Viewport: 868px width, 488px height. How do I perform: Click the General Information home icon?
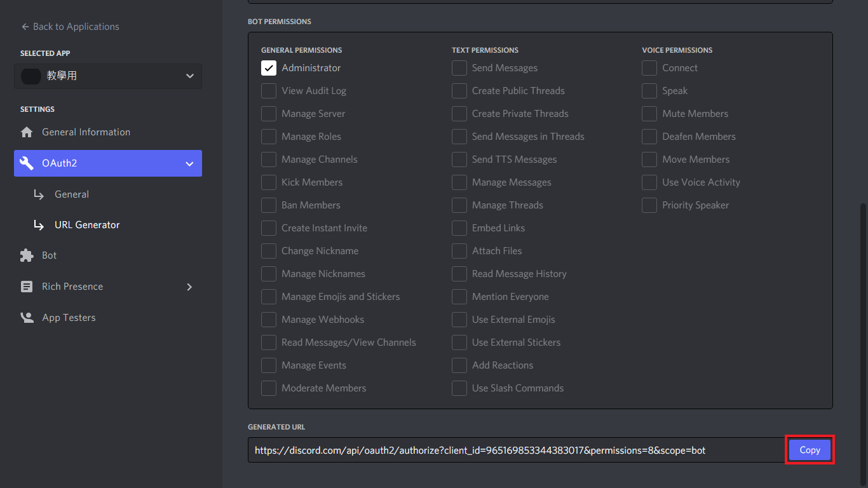click(27, 132)
